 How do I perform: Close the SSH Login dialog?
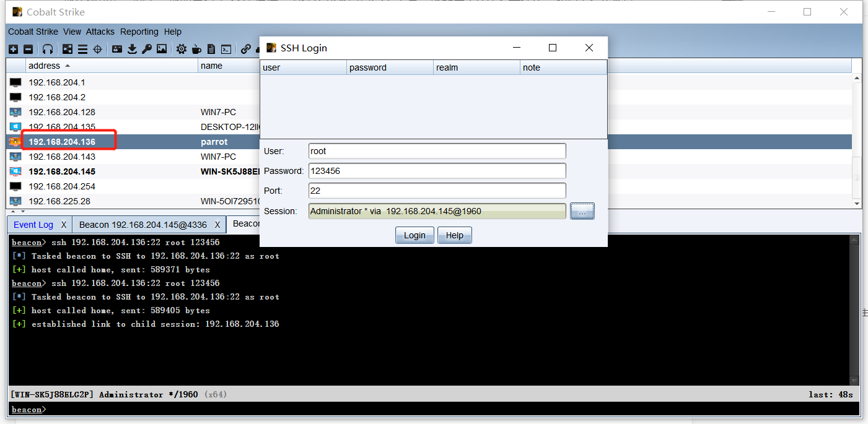click(x=589, y=48)
